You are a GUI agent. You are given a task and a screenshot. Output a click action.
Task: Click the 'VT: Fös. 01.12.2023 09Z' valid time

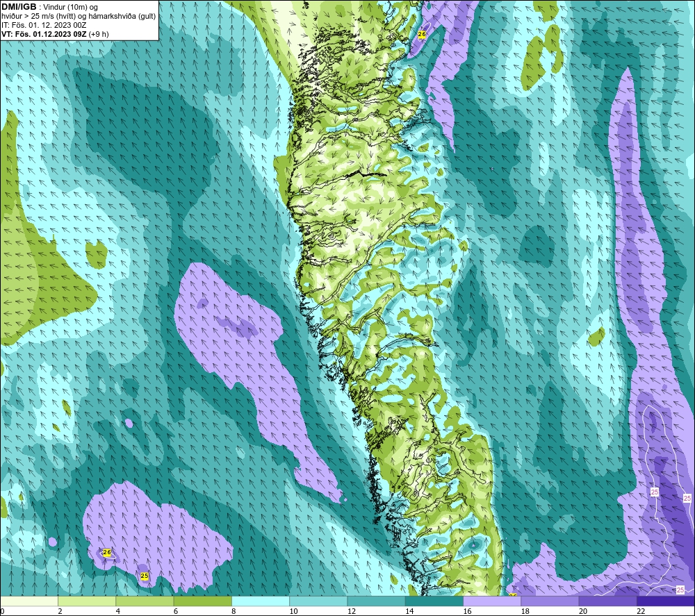pyautogui.click(x=44, y=34)
